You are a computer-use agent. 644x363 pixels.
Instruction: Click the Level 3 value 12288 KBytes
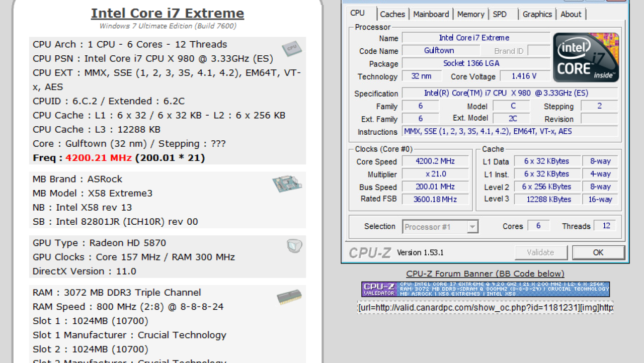click(547, 199)
